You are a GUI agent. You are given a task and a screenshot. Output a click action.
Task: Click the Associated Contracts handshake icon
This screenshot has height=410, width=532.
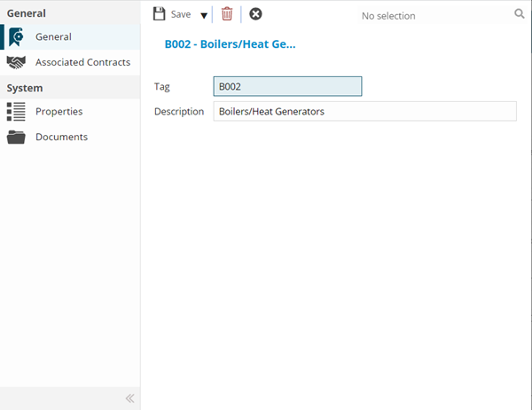16,62
